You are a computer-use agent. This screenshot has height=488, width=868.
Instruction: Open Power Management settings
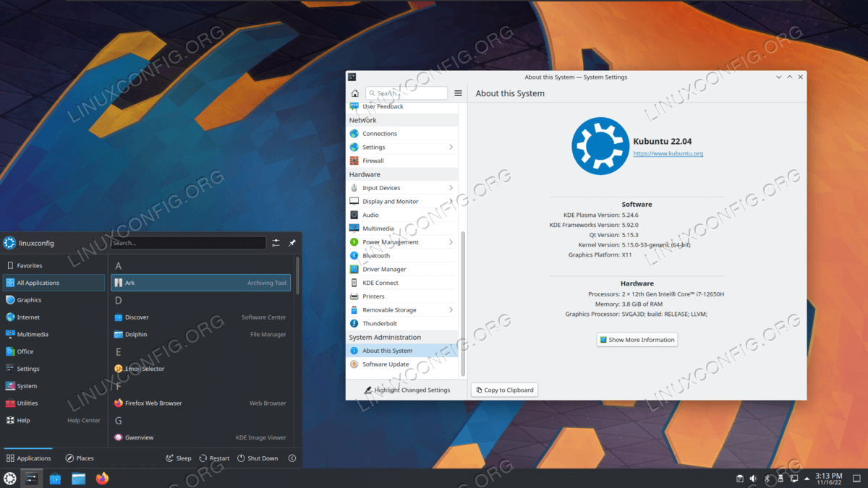[402, 242]
